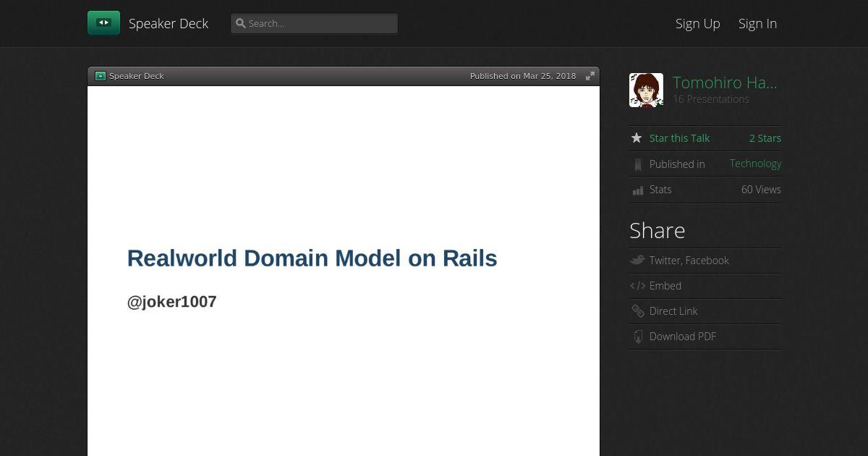Open the Speaker Deck home link text
This screenshot has width=868, height=456.
pos(169,23)
